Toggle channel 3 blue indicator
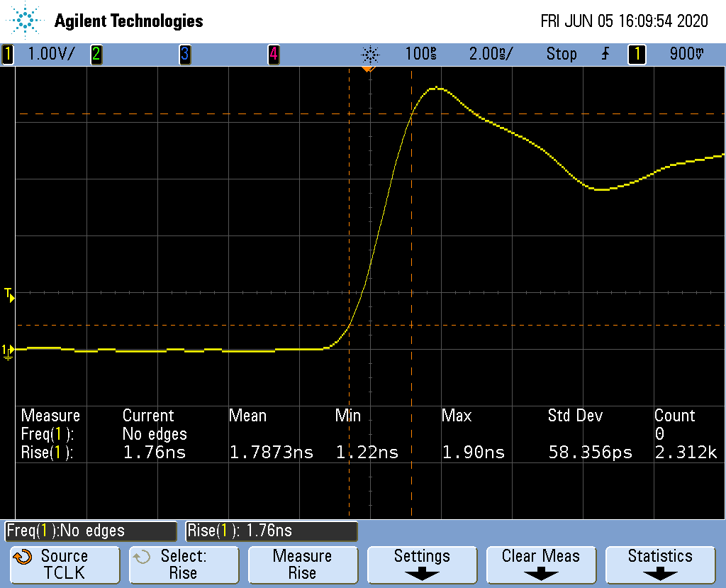Viewport: 726px width, 588px height. point(184,55)
